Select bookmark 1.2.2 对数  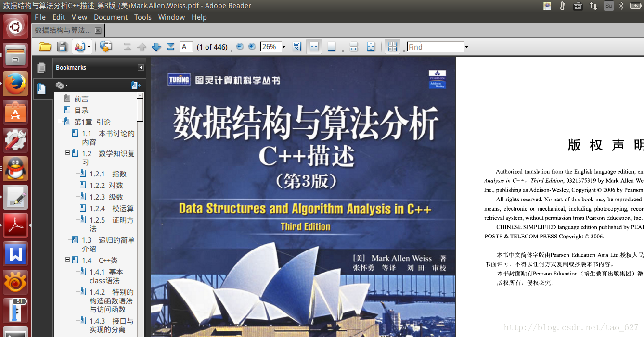point(106,185)
